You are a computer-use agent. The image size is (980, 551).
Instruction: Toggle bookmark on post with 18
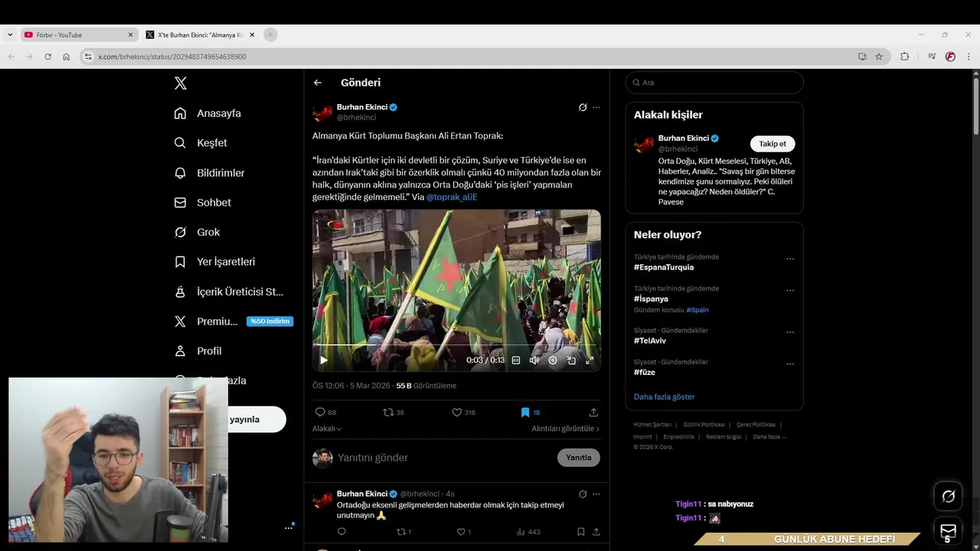(x=525, y=412)
